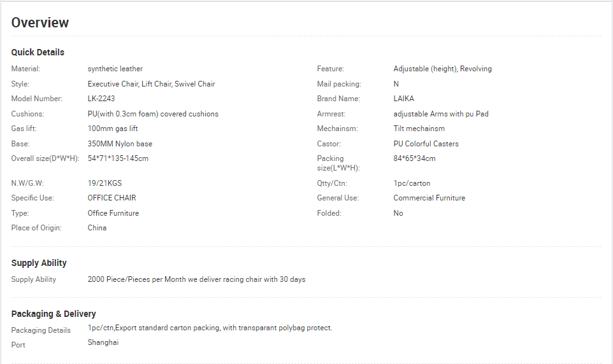Select the Tilt mechainsm value
The width and height of the screenshot is (613, 364).
pos(419,129)
